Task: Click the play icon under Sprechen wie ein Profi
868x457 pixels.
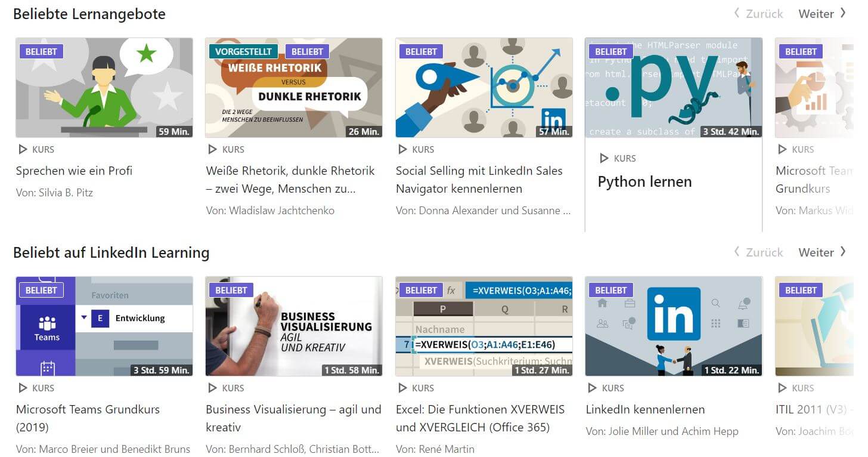Action: [x=23, y=149]
